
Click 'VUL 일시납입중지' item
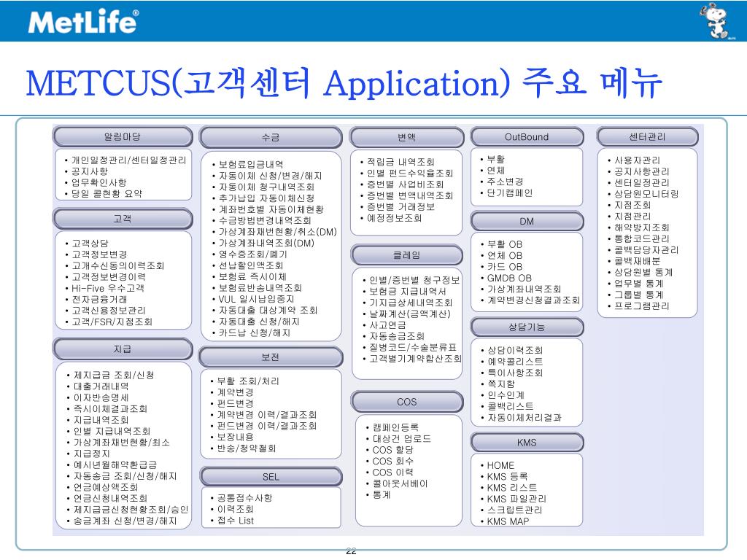[x=256, y=299]
